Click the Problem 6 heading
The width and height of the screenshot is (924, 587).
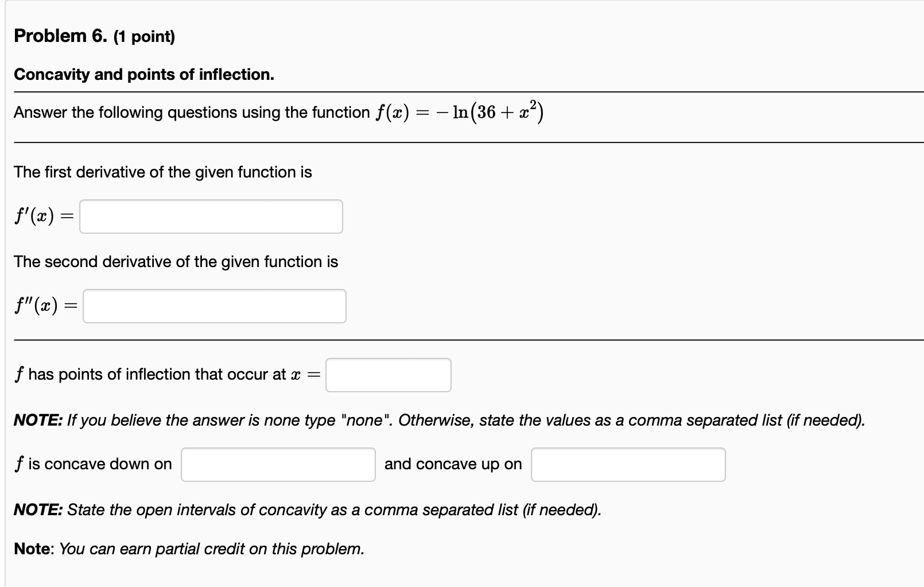pyautogui.click(x=60, y=36)
